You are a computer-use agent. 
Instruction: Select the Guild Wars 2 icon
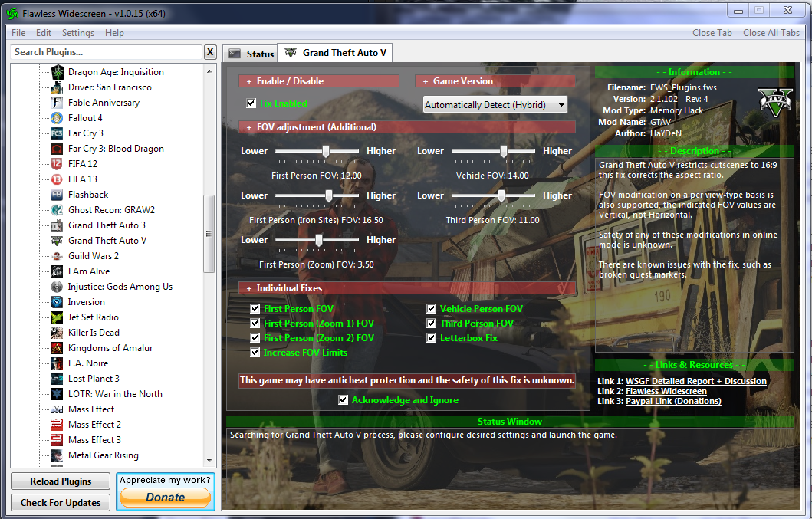tap(57, 256)
